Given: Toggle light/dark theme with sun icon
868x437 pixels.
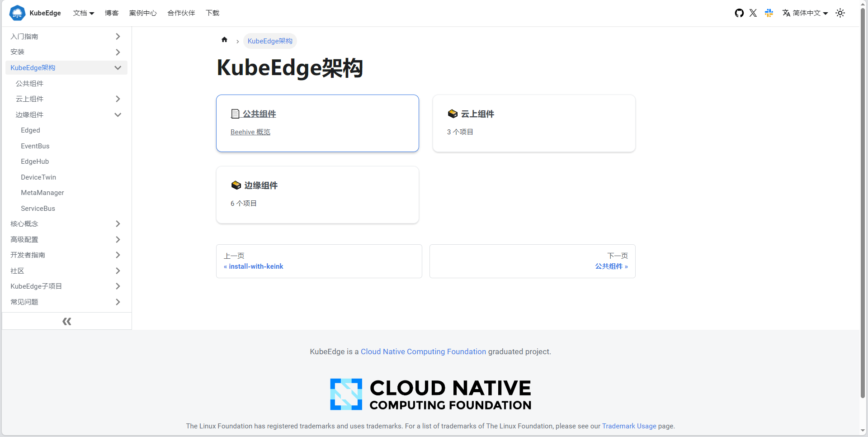Looking at the screenshot, I should pyautogui.click(x=840, y=13).
